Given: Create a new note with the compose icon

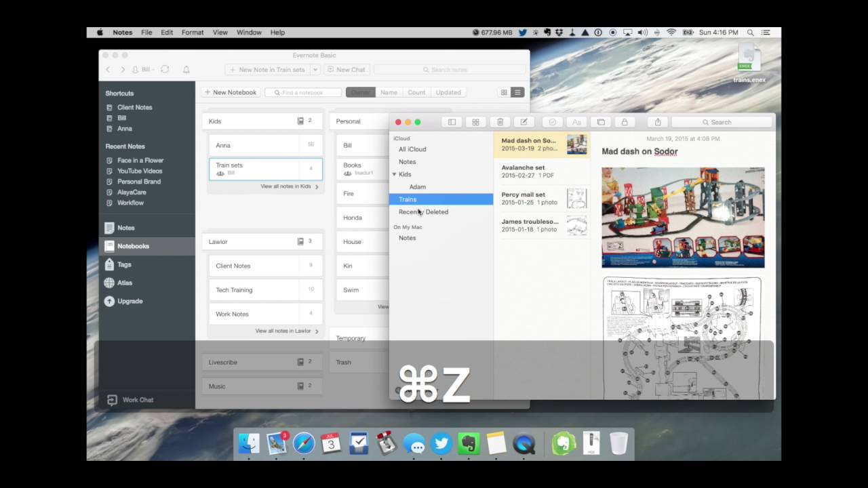Looking at the screenshot, I should click(x=524, y=122).
